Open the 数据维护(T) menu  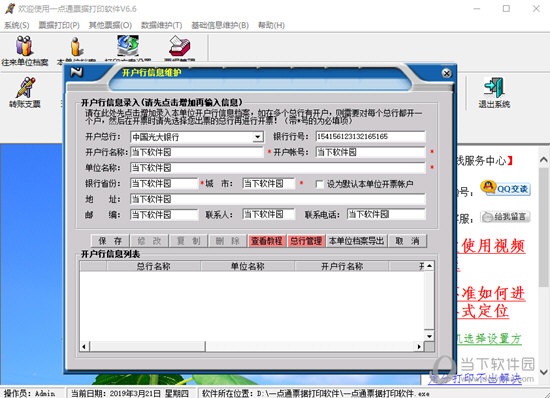point(161,25)
